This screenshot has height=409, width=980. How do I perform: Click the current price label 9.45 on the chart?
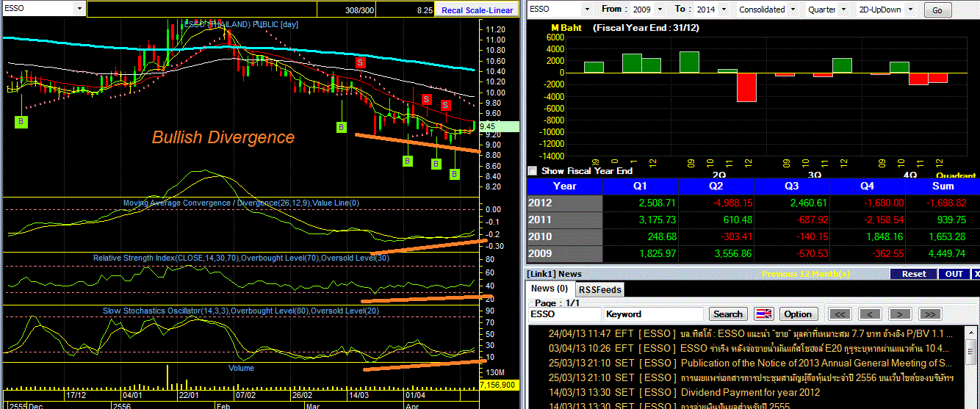[499, 126]
